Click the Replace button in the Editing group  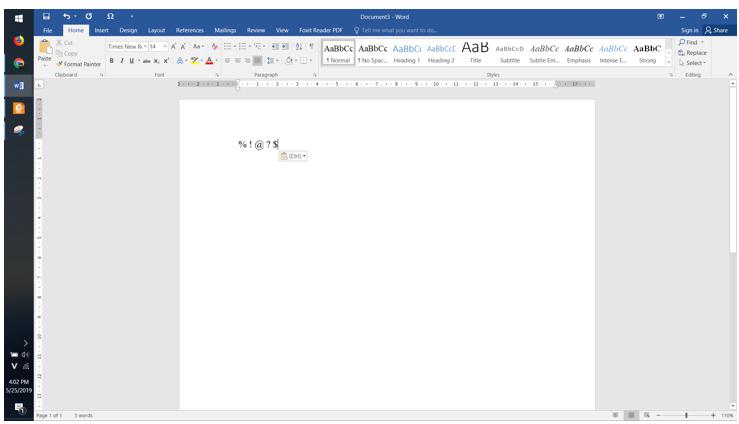pos(693,52)
